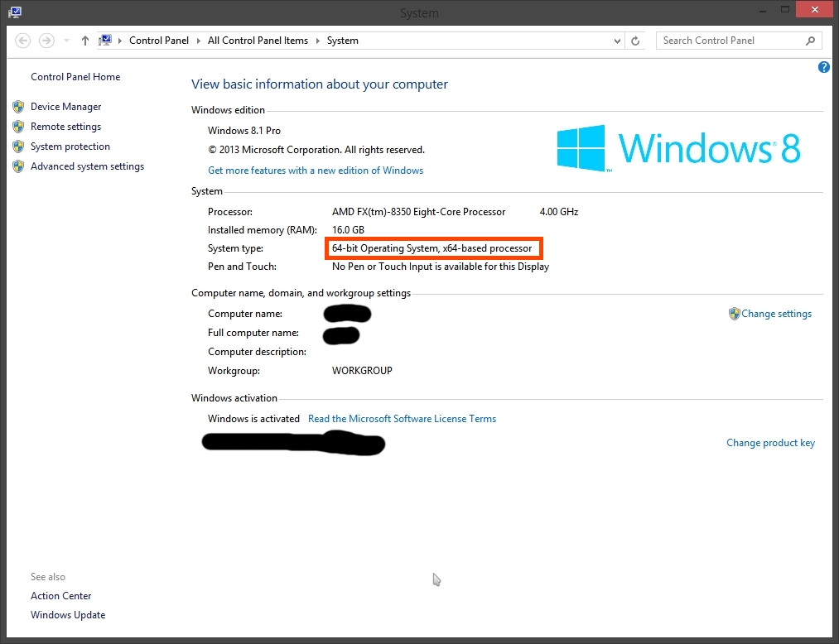Click the View basic information heading

click(x=320, y=84)
